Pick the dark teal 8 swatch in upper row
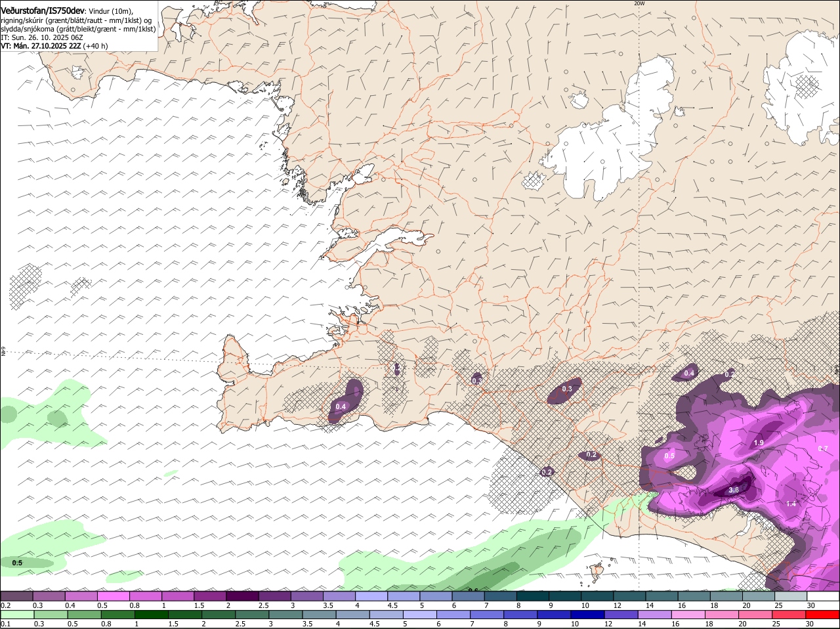 (x=533, y=596)
